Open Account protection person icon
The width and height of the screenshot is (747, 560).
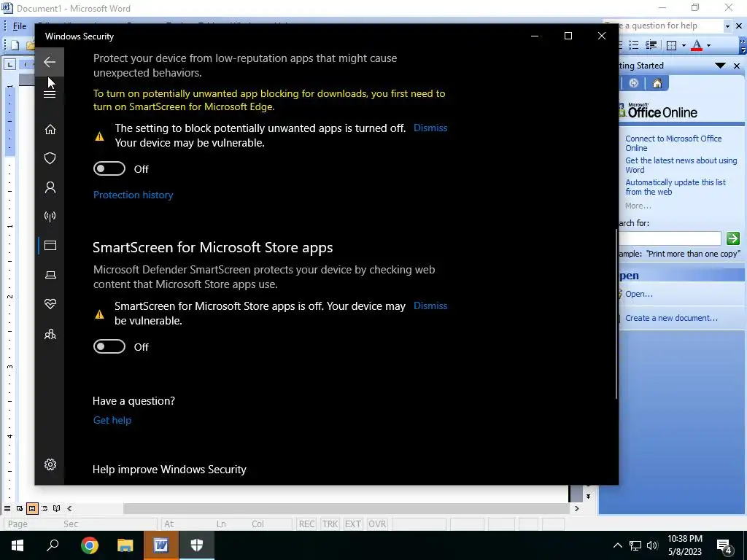click(50, 187)
